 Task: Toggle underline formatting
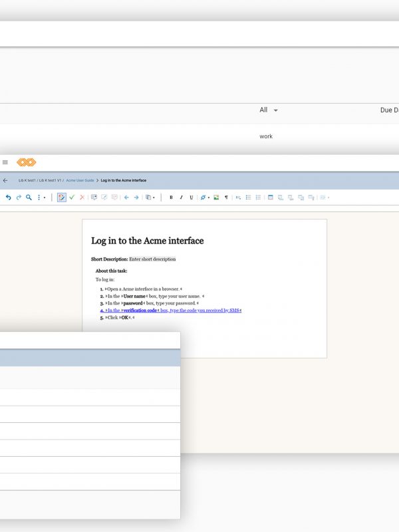click(192, 197)
